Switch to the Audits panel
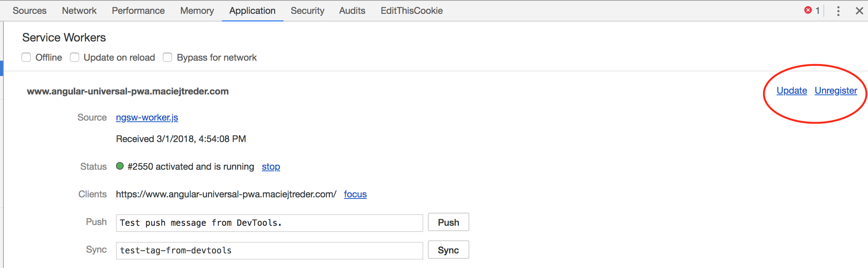The image size is (868, 268). [x=352, y=10]
